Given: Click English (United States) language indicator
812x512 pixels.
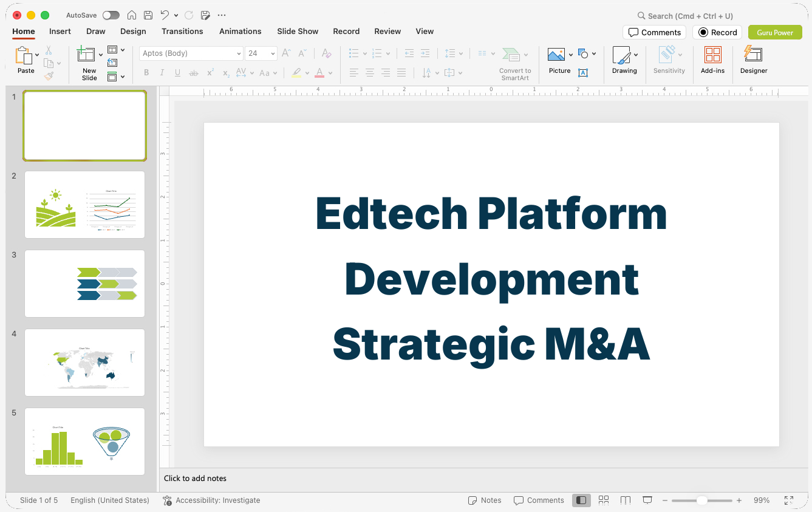Looking at the screenshot, I should (x=110, y=500).
